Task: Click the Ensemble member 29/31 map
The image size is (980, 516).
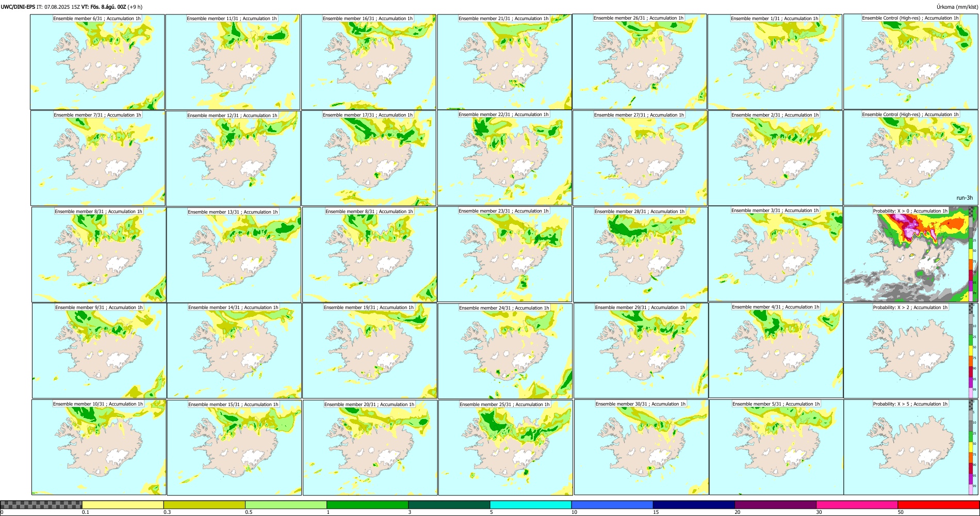Action: [x=641, y=350]
